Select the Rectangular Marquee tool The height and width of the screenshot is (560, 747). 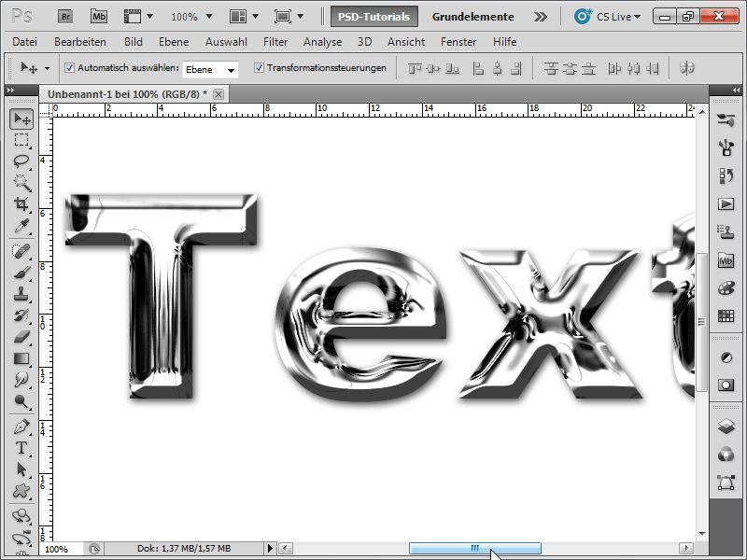click(21, 140)
